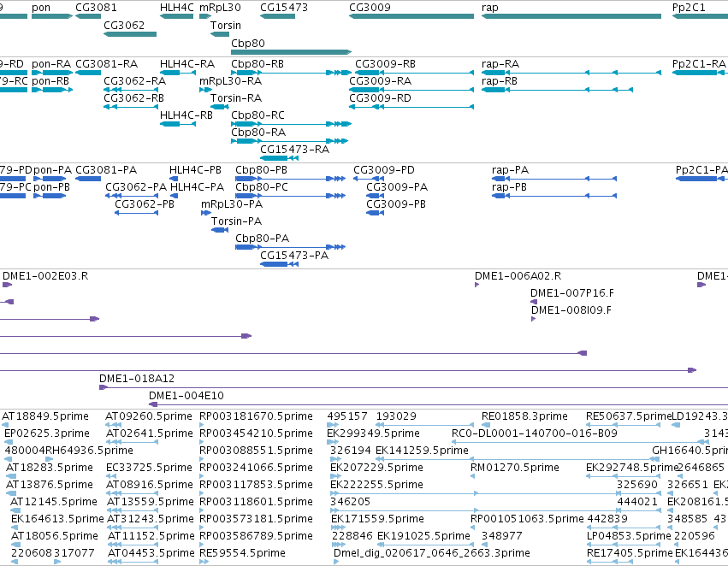Click transcript Cbp80-RC
This screenshot has width=728, height=566.
click(258, 115)
